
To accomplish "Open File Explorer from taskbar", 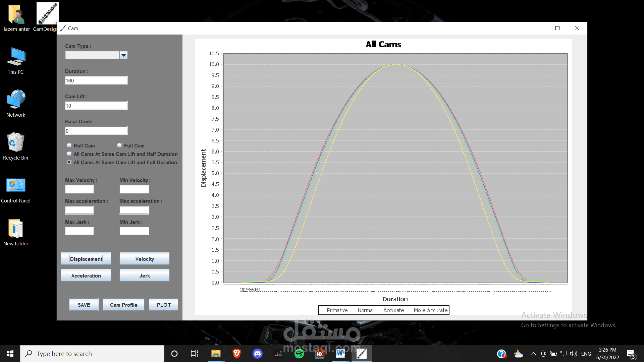I will (216, 354).
